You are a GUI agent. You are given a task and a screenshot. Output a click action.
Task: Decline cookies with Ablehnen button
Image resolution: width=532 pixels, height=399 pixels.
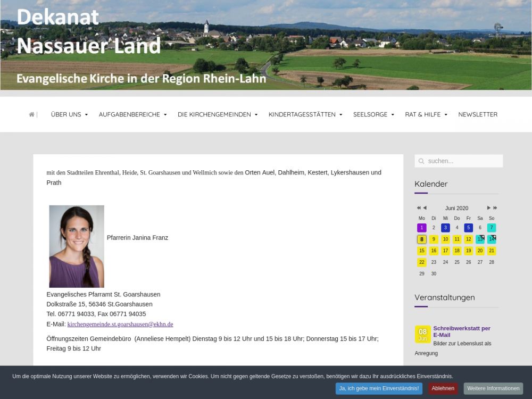pyautogui.click(x=443, y=388)
